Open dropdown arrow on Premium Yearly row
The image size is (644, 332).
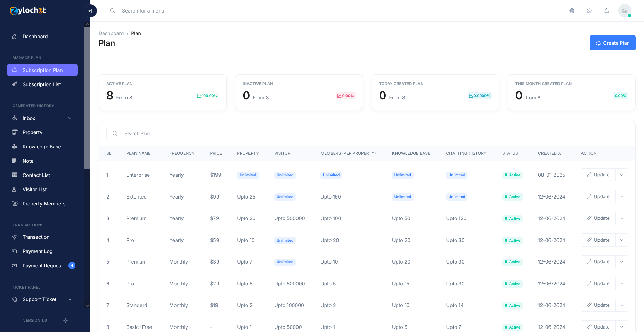point(622,218)
